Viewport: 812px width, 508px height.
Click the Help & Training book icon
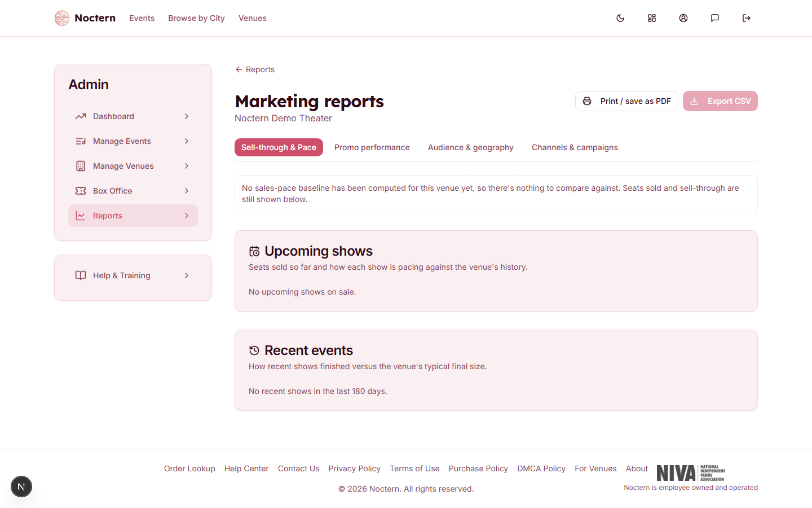pyautogui.click(x=81, y=275)
